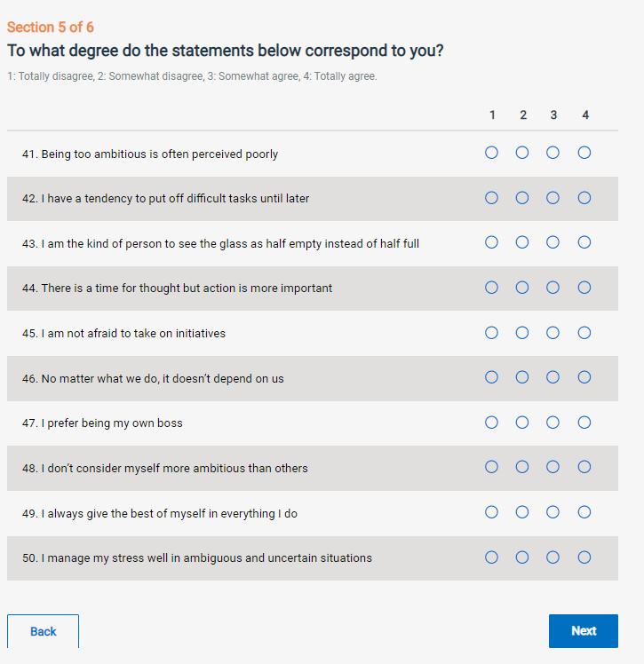Image resolution: width=644 pixels, height=664 pixels.
Task: Pick 3 for doesn't depend on us
Action: (x=553, y=377)
